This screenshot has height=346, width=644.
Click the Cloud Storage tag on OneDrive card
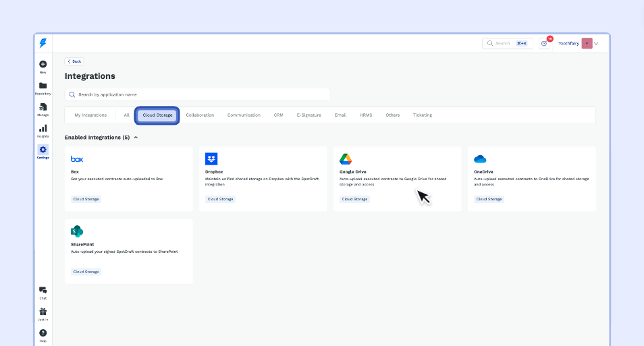tap(489, 199)
